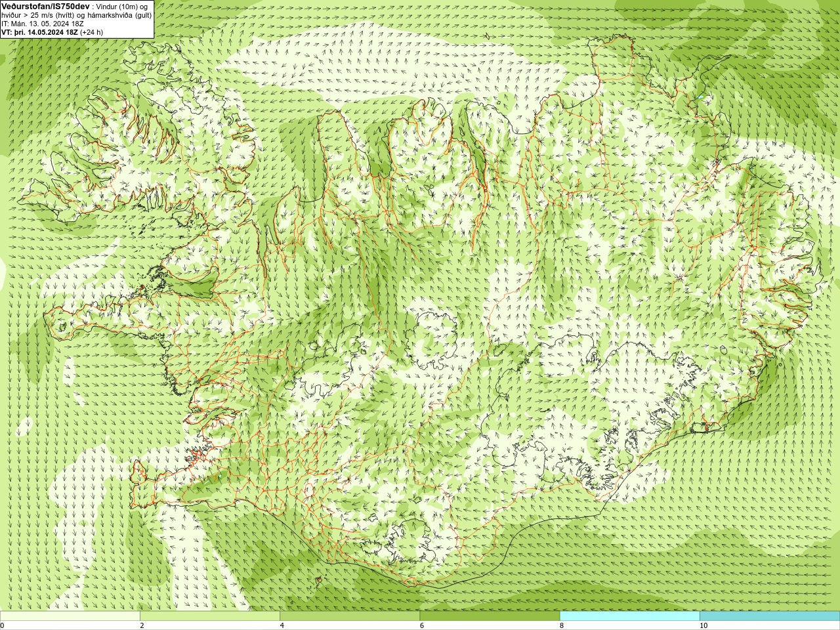Click the legend scale label "8"

point(562,625)
